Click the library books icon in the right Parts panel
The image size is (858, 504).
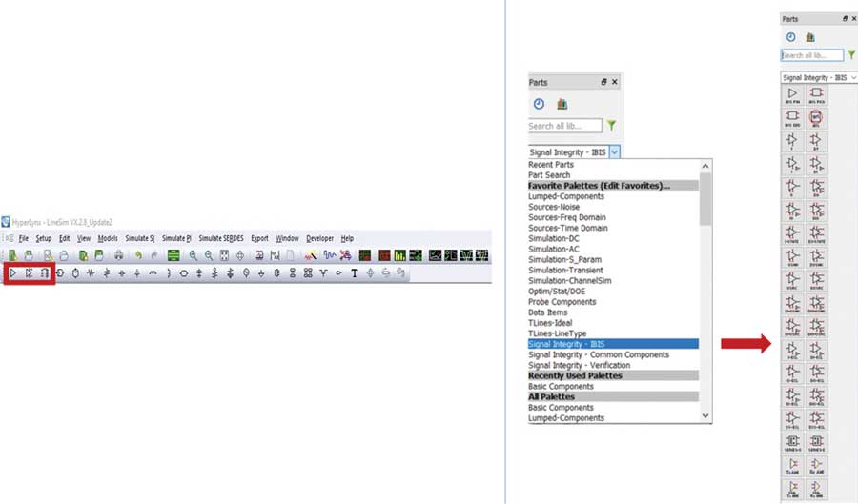810,37
